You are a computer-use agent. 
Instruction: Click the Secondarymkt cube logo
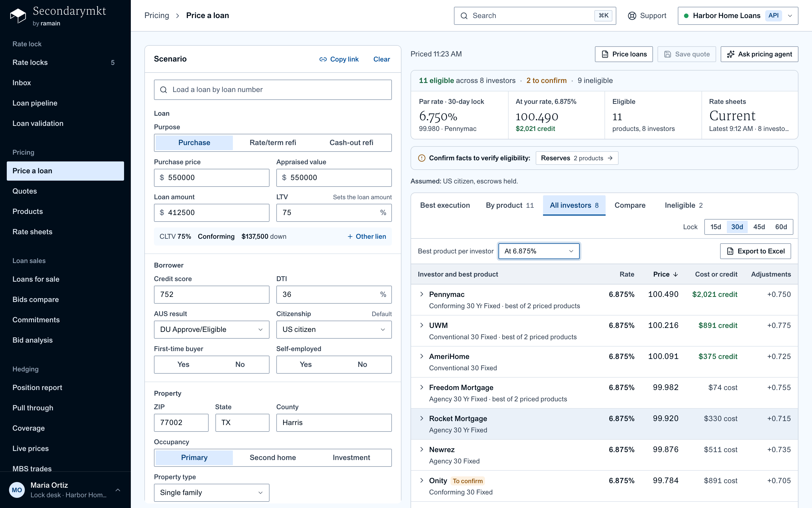point(18,16)
